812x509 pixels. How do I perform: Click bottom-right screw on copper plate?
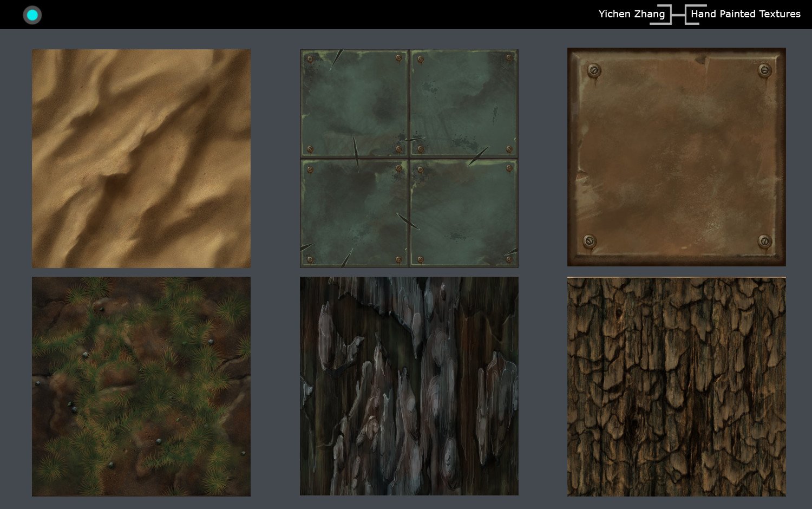point(764,241)
